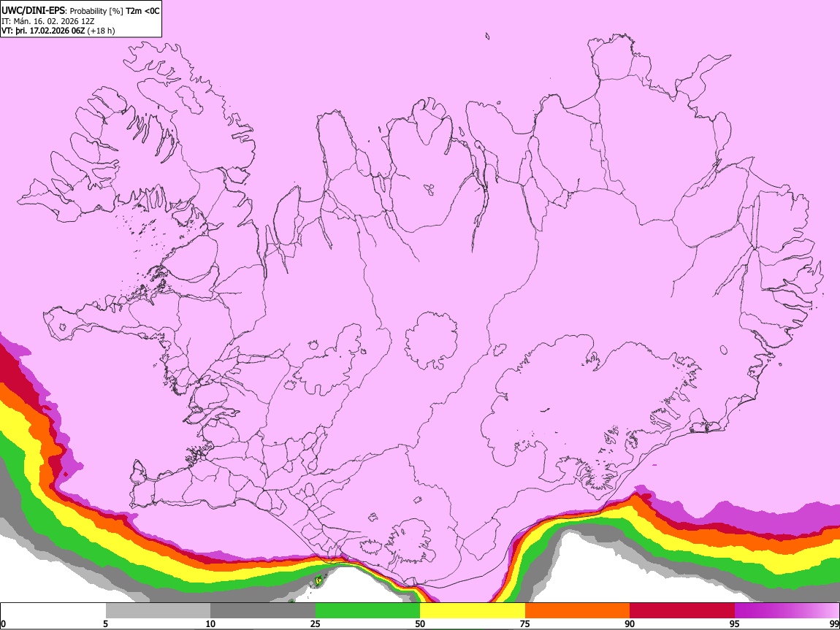Click the UWC/DINI-EPS title text
Screen dimensions: 840x630
(x=34, y=11)
